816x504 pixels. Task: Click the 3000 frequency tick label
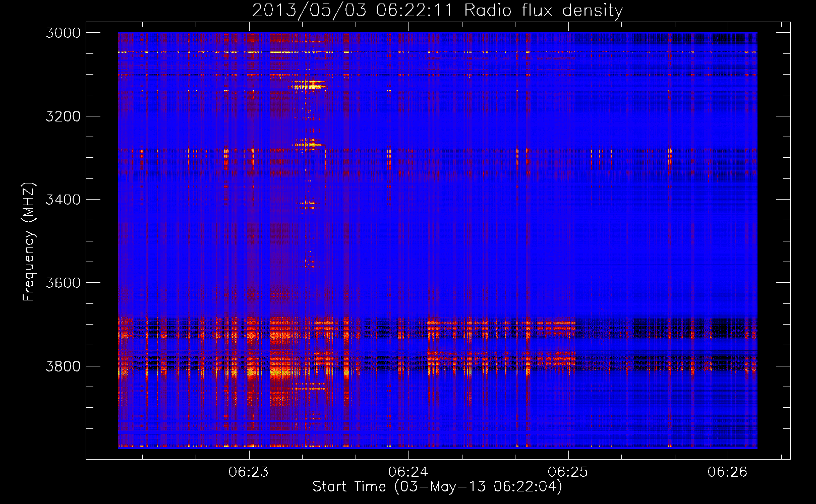(x=63, y=33)
